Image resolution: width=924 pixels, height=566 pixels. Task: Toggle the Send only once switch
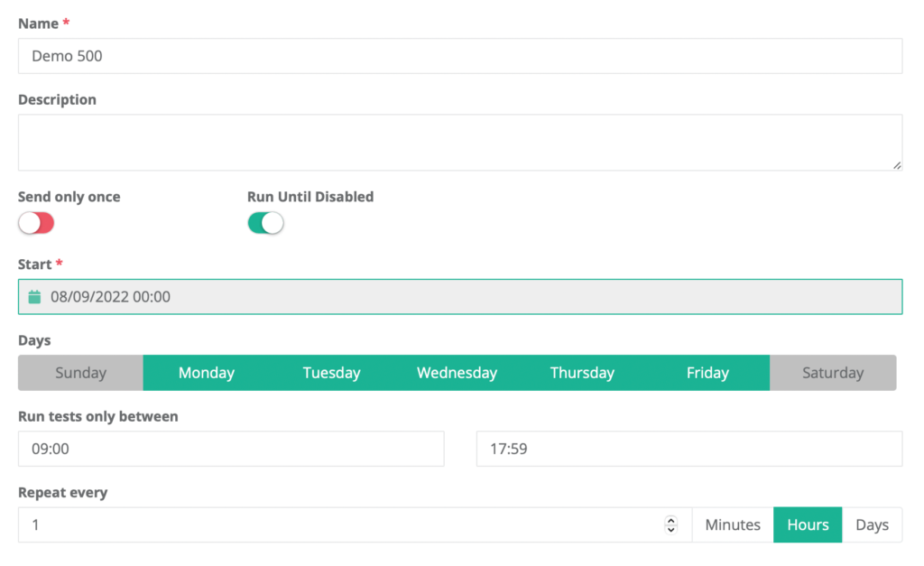click(36, 222)
